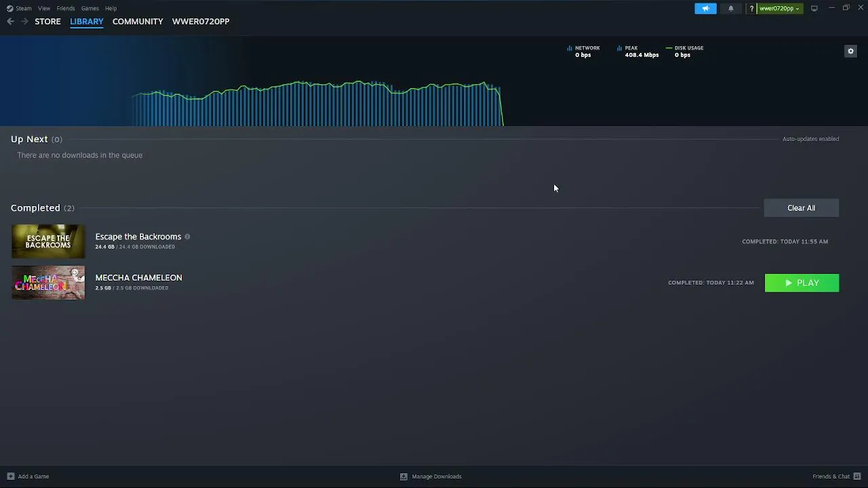868x488 pixels.
Task: Click "COMPLETED: TODAY 11:22 AM" text
Action: point(711,283)
